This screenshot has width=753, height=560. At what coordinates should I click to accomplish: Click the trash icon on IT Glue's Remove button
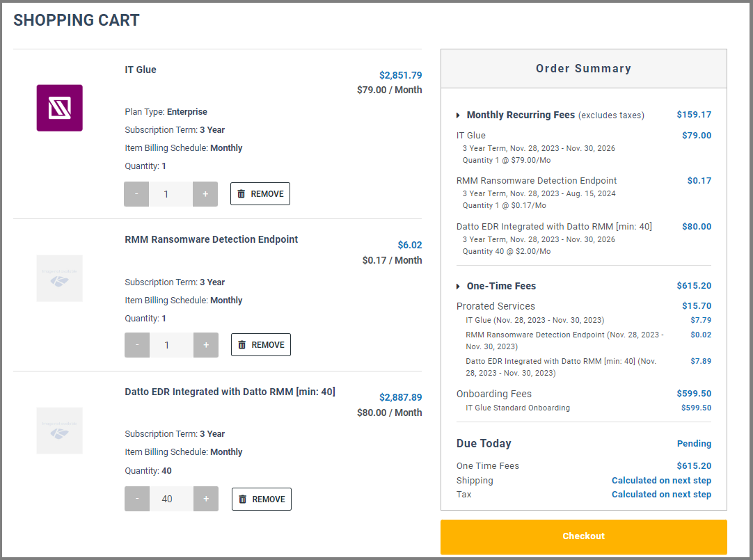pyautogui.click(x=241, y=194)
